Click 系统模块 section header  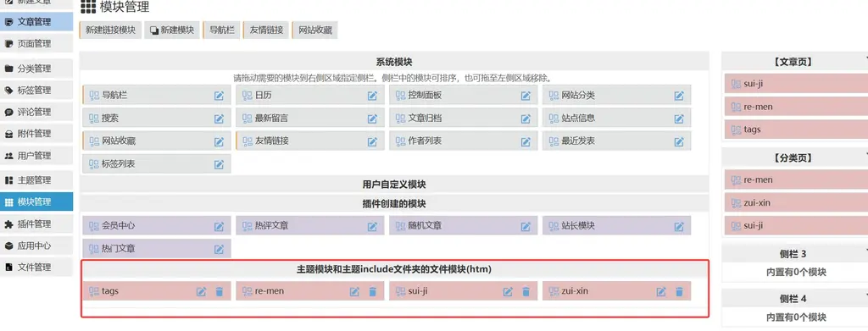coord(394,62)
